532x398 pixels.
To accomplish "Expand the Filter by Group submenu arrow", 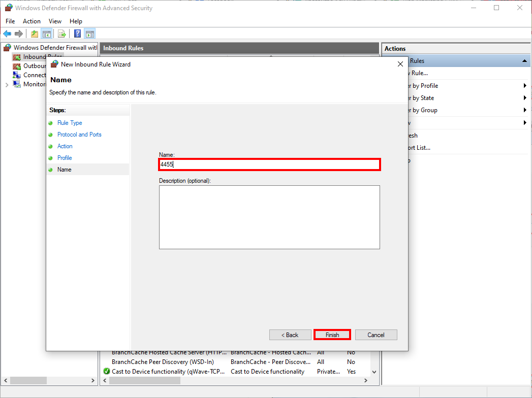I will pyautogui.click(x=525, y=110).
